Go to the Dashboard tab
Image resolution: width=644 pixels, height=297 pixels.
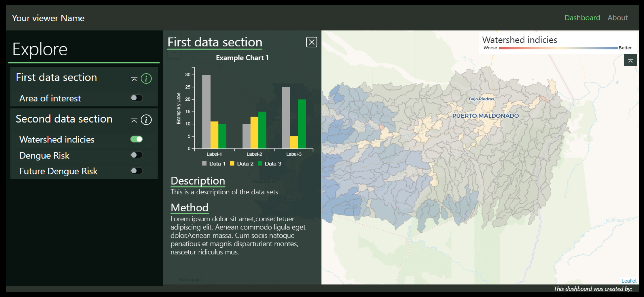pyautogui.click(x=582, y=18)
